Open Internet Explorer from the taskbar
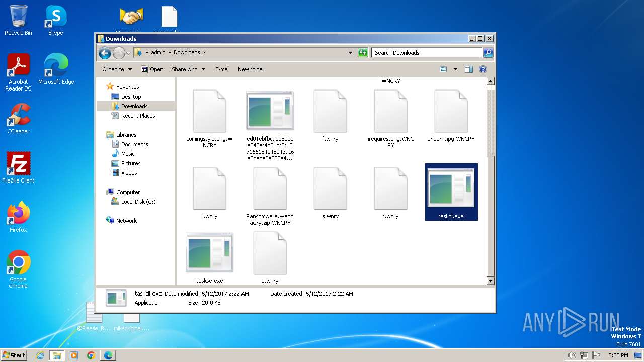This screenshot has width=644, height=362. (x=40, y=355)
